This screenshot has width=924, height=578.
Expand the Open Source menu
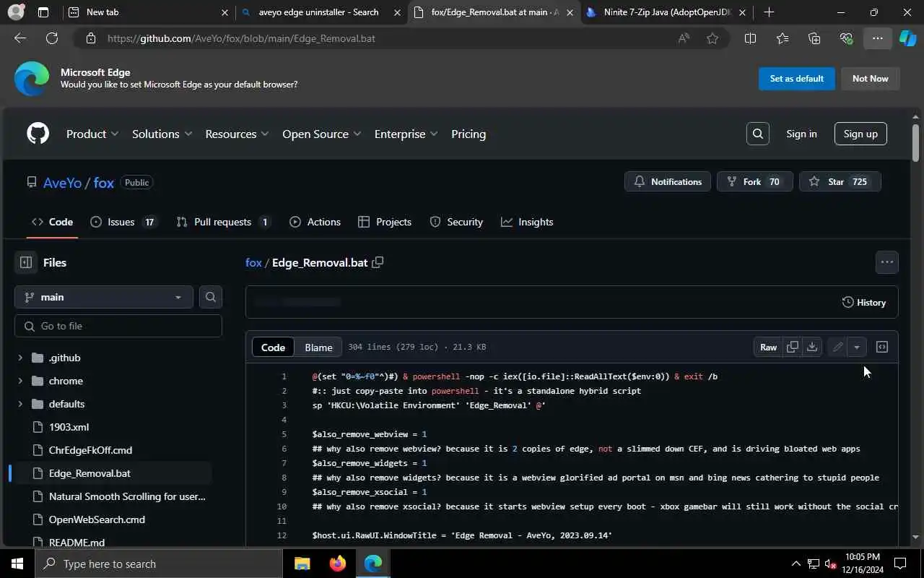[x=322, y=134]
